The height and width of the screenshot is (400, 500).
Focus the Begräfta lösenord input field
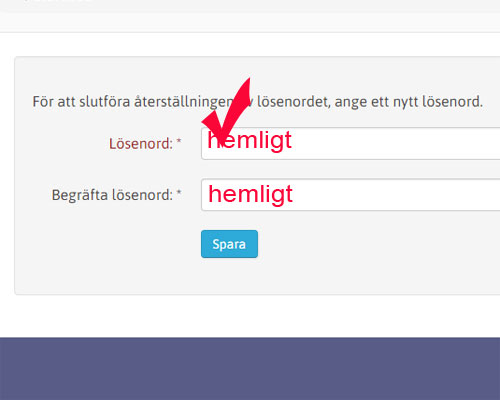pos(351,195)
